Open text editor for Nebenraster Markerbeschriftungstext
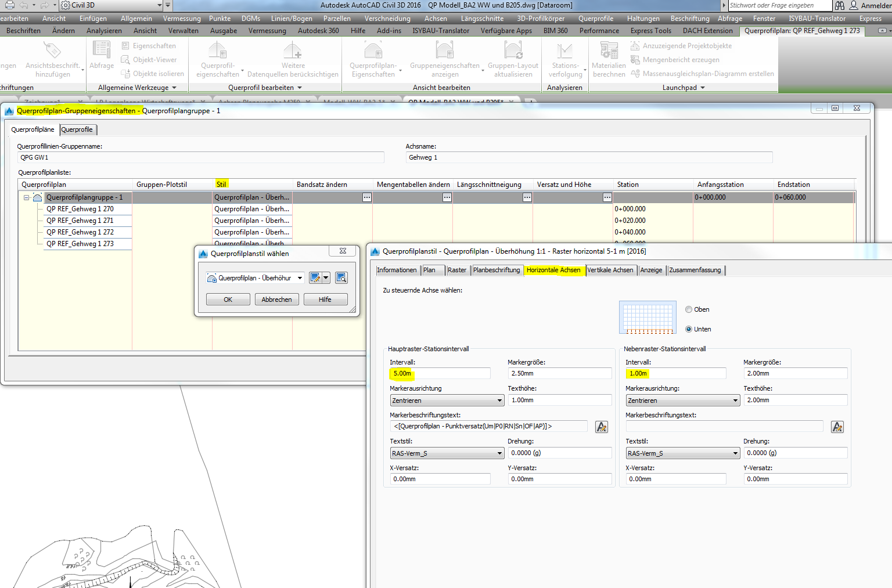 837,427
